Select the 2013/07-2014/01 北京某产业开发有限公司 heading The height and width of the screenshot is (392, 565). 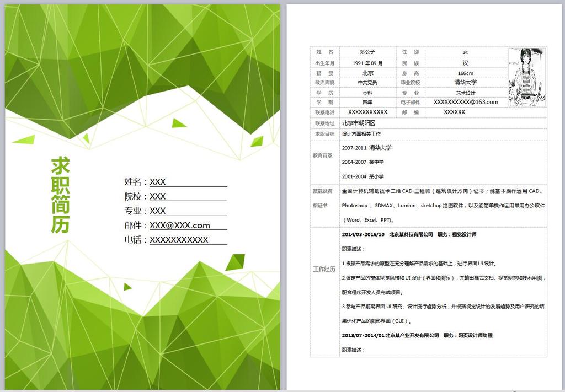tap(417, 335)
